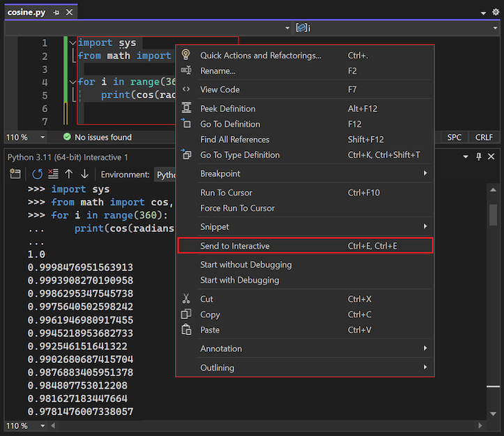This screenshot has width=504, height=436.
Task: Toggle SPC indentation mode in status bar
Action: click(454, 137)
